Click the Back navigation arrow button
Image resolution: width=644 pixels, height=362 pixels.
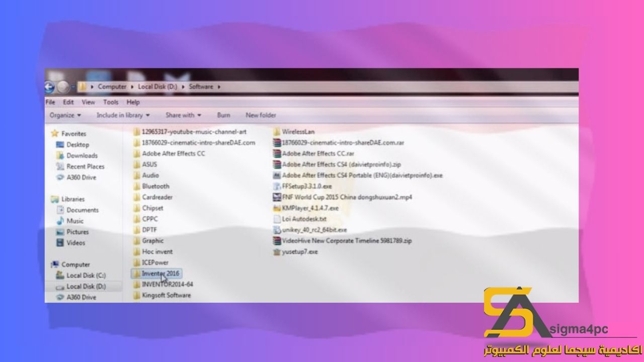pyautogui.click(x=49, y=87)
